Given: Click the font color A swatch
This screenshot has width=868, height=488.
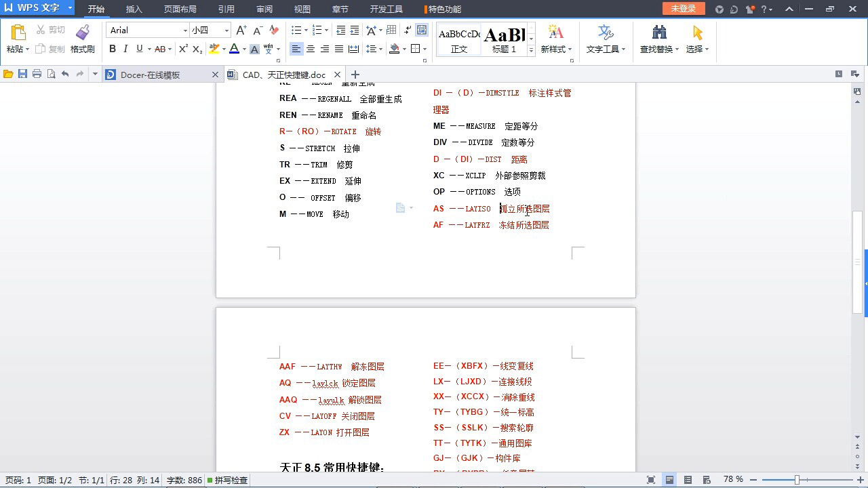Looking at the screenshot, I should (234, 49).
